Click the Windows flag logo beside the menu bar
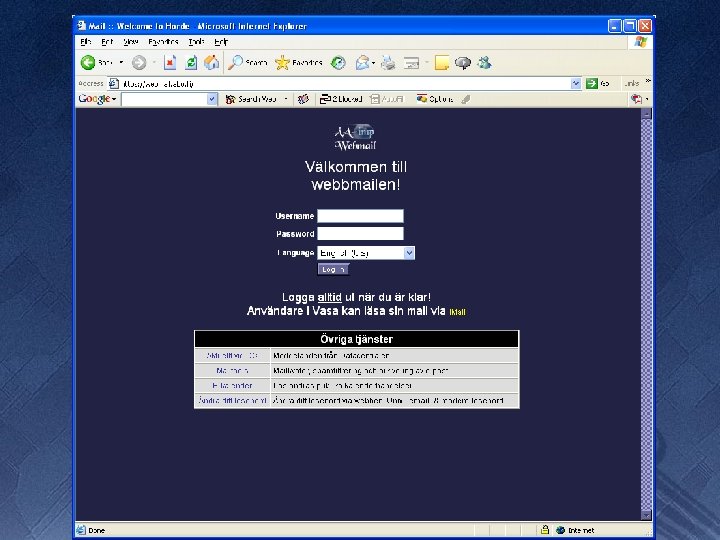Viewport: 720px width, 540px height. [641, 42]
